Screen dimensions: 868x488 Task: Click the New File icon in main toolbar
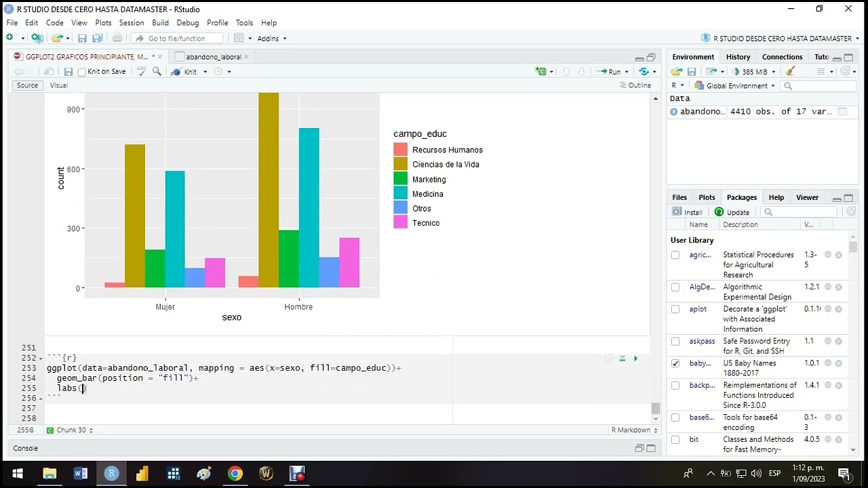pos(9,38)
